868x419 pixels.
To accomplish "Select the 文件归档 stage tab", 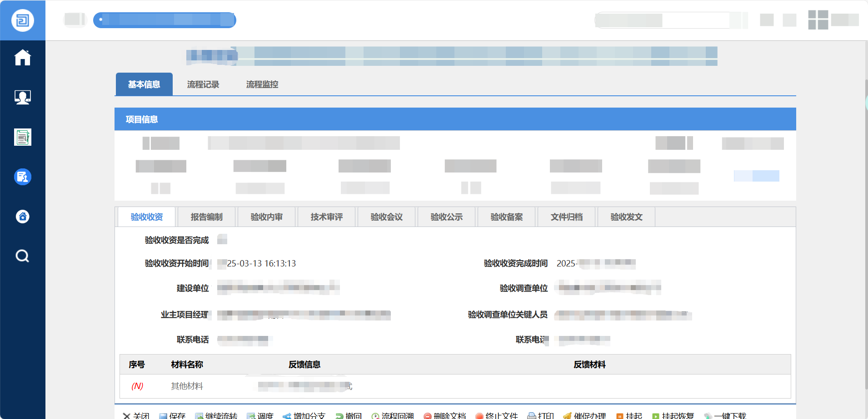I will 567,217.
